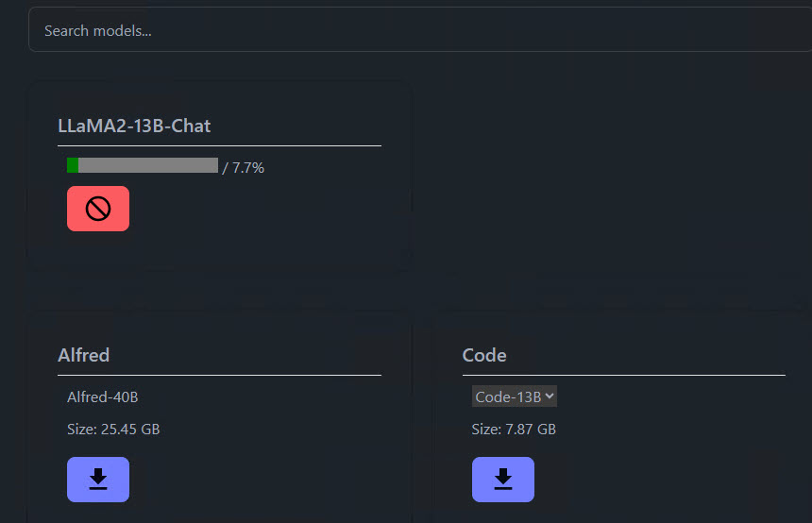
Task: Select the Alfred card heading
Action: coord(83,355)
